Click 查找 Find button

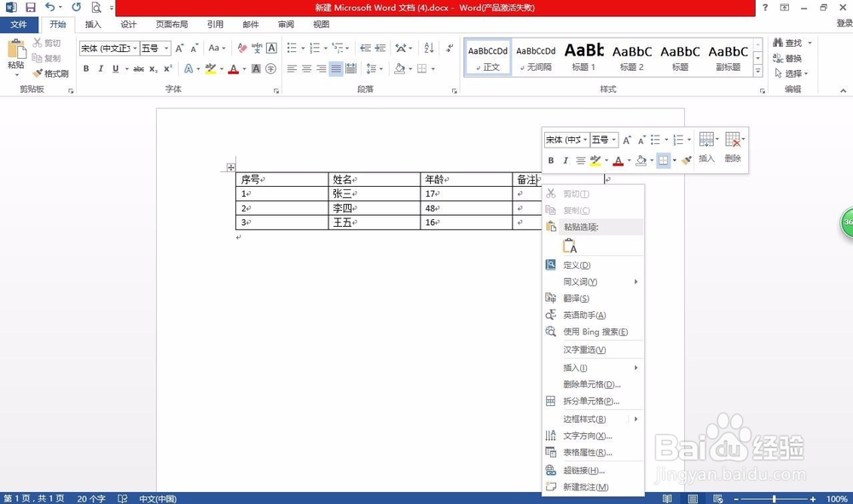[x=787, y=43]
